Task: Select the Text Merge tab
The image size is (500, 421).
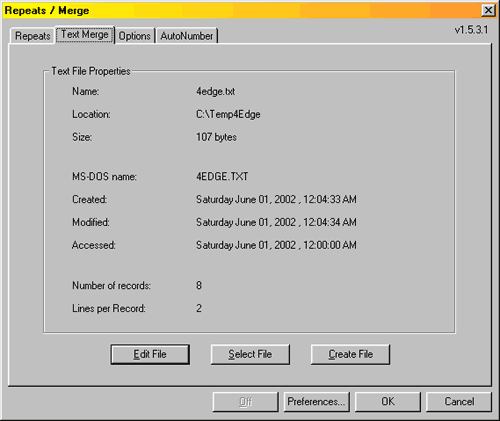Action: pos(85,34)
